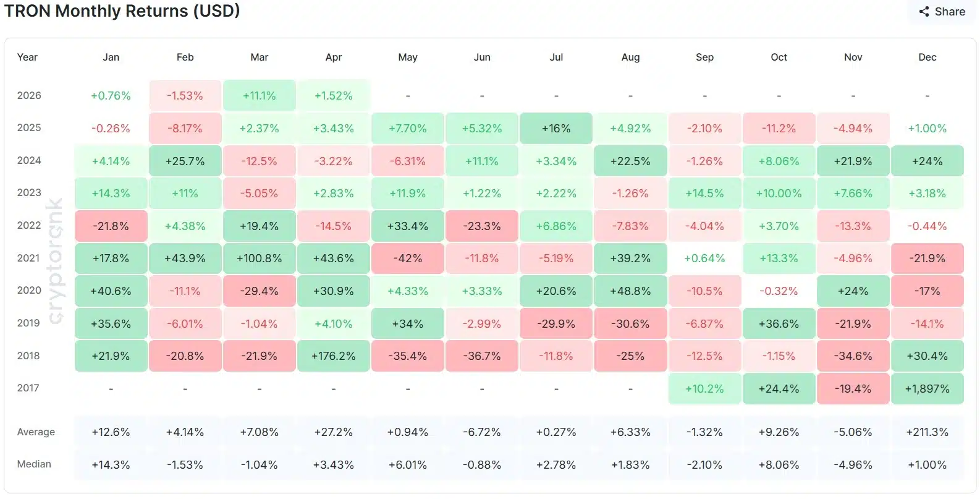Click the Average row label

click(36, 432)
